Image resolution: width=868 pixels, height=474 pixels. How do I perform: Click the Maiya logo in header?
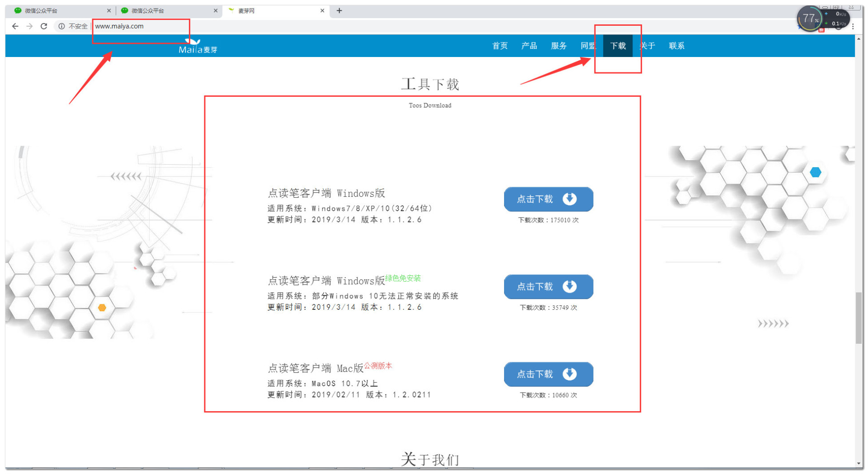pos(198,46)
